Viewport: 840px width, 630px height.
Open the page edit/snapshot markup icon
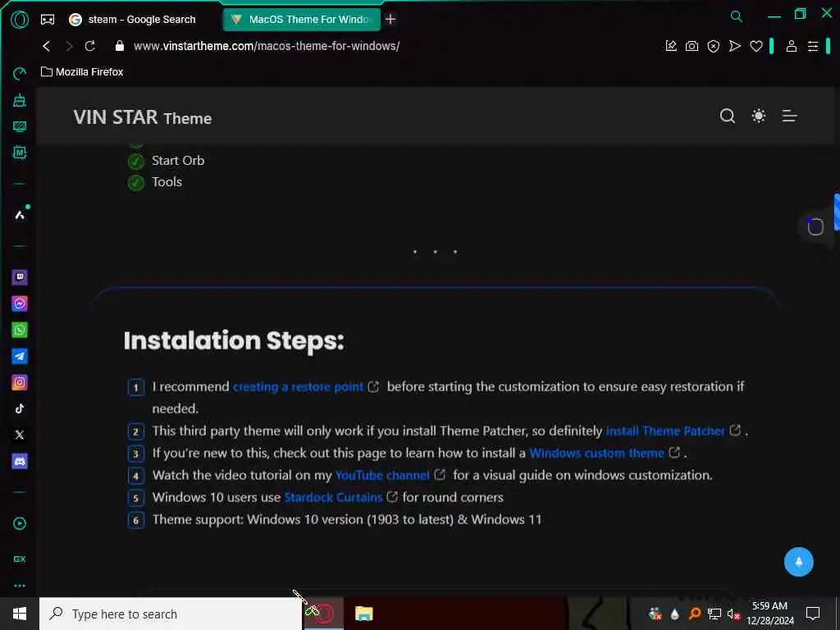point(671,46)
